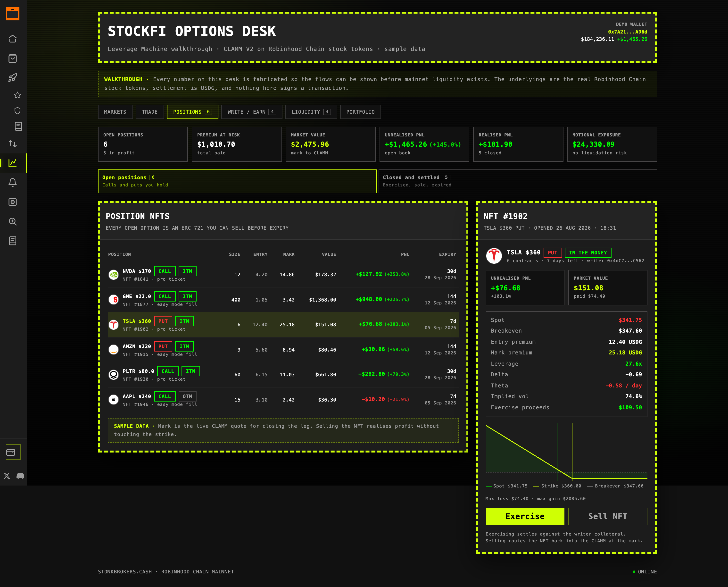Click the orange briefcase logo icon
The height and width of the screenshot is (587, 728).
click(x=13, y=14)
